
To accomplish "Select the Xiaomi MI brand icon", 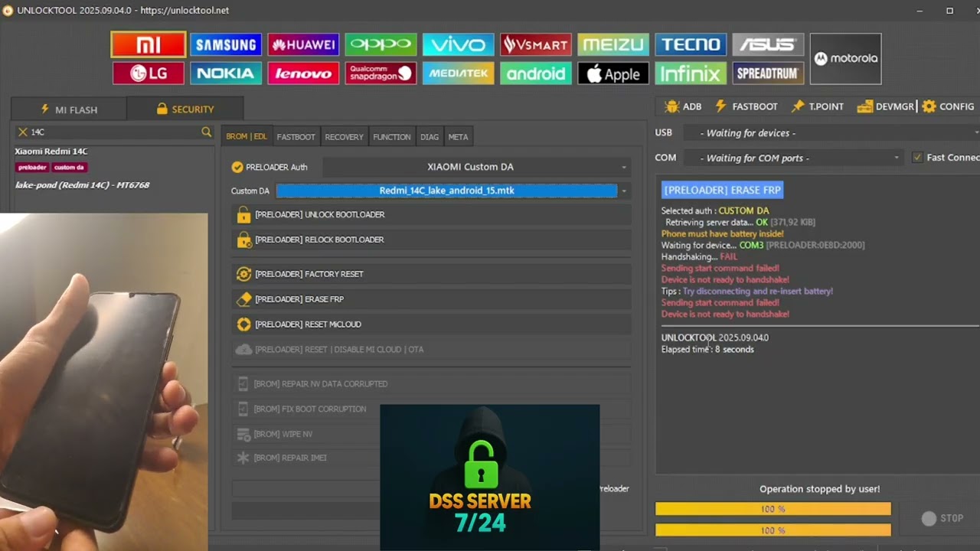I will click(x=149, y=44).
